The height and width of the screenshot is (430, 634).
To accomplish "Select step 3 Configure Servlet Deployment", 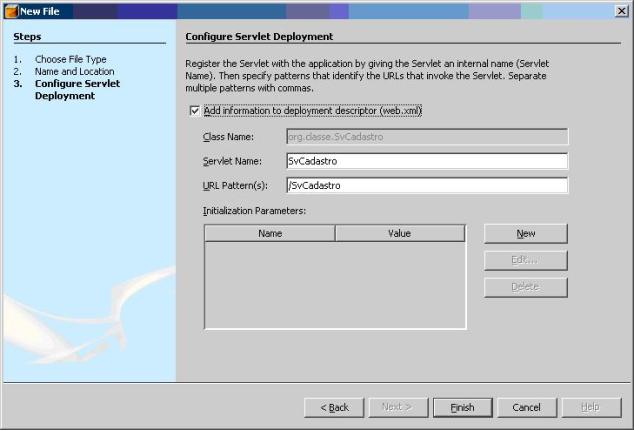I will point(77,89).
